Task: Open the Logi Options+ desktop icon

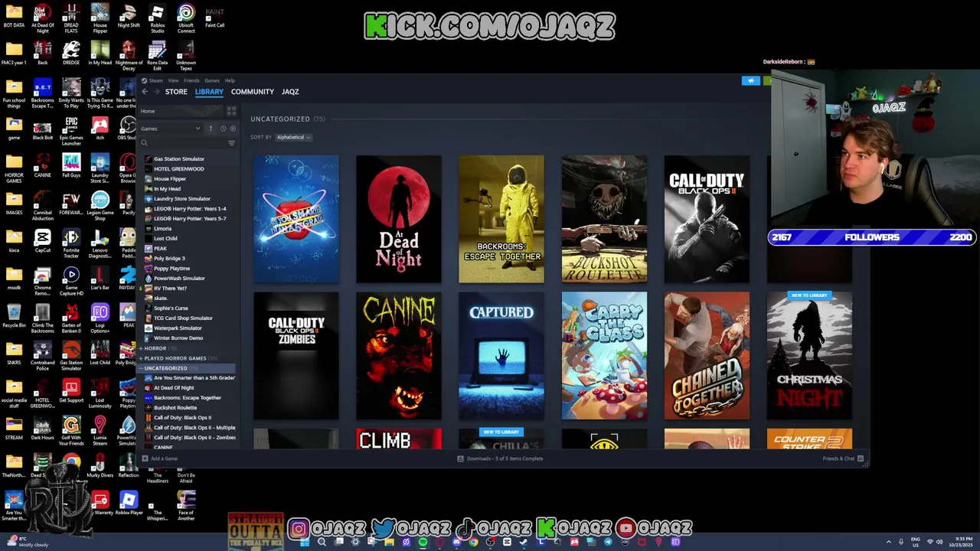Action: pos(100,319)
